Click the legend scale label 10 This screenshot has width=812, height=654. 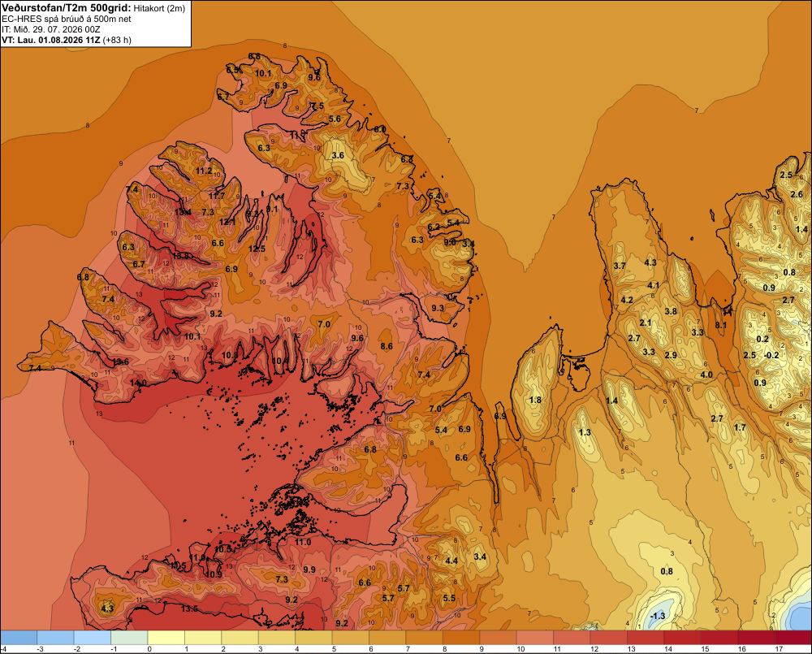click(x=520, y=649)
